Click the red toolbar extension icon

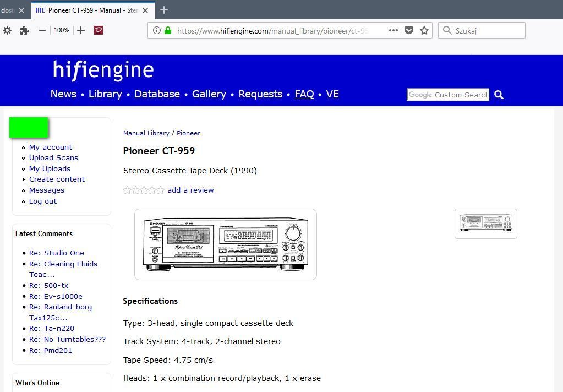[x=99, y=30]
